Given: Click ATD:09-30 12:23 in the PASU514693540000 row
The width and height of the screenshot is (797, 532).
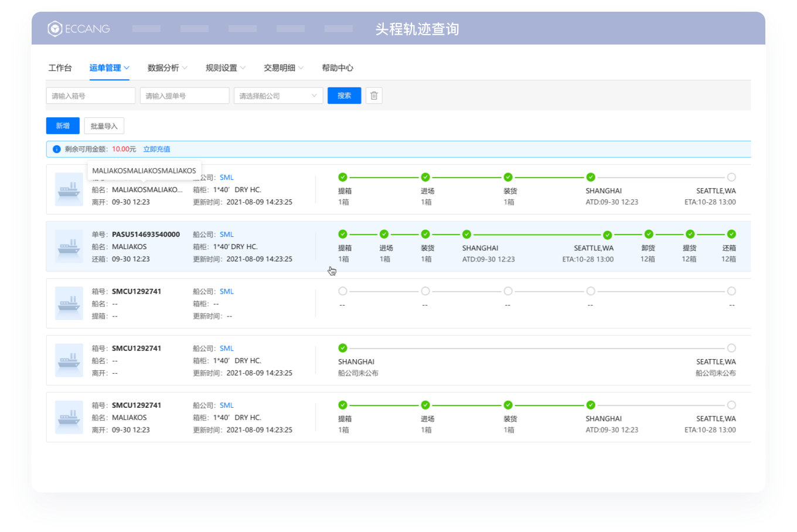Looking at the screenshot, I should click(x=489, y=259).
